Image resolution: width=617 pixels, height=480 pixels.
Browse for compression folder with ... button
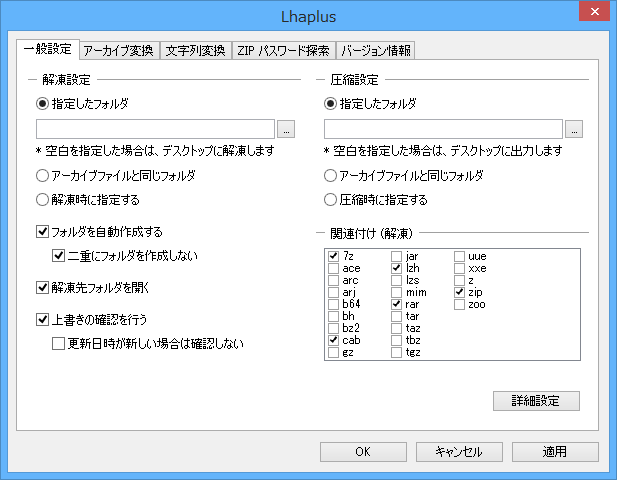(574, 129)
